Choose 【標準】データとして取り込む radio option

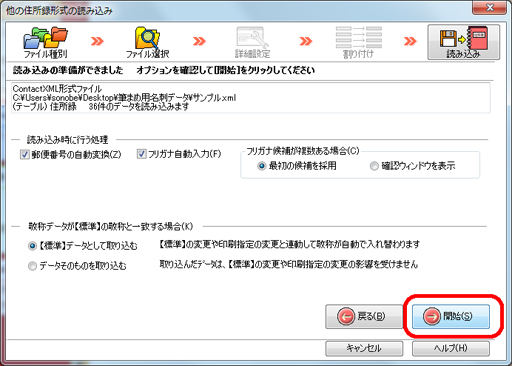pyautogui.click(x=32, y=246)
